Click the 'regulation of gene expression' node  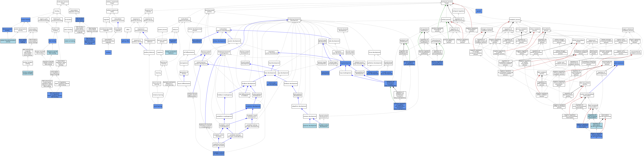601,73
